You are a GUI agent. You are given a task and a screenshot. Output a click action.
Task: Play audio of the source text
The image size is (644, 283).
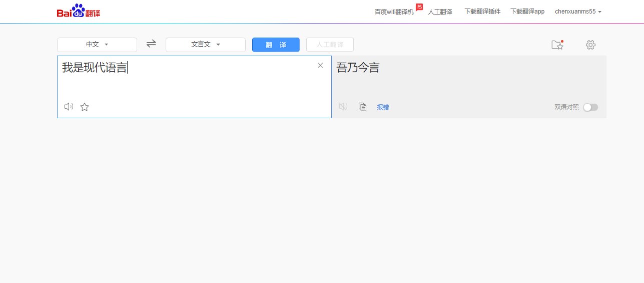pos(69,107)
